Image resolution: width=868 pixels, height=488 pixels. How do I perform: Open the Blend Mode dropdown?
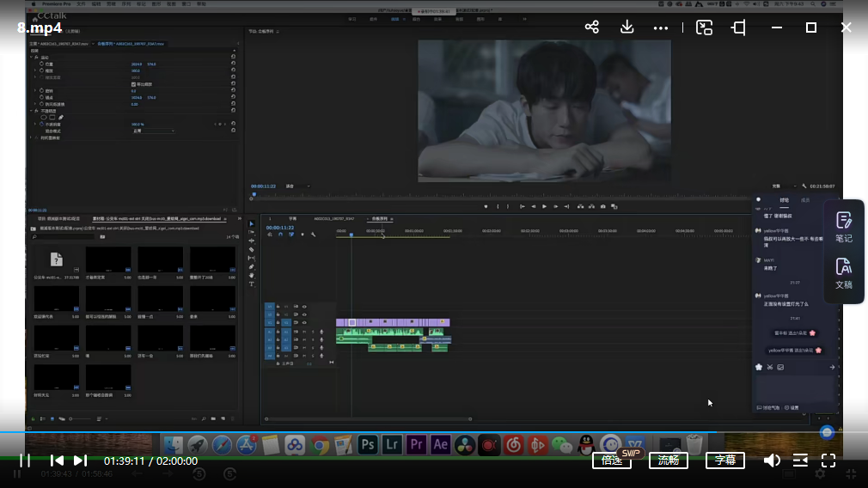point(153,131)
